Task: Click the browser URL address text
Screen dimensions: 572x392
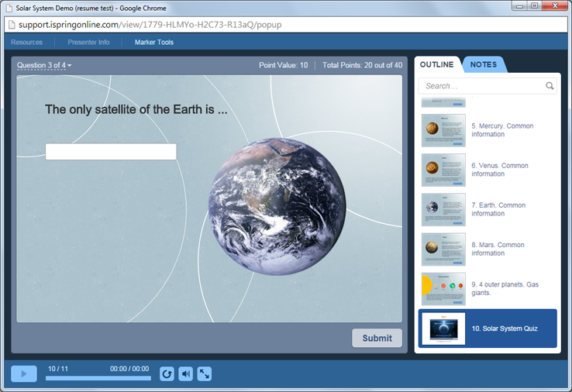Action: [150, 25]
